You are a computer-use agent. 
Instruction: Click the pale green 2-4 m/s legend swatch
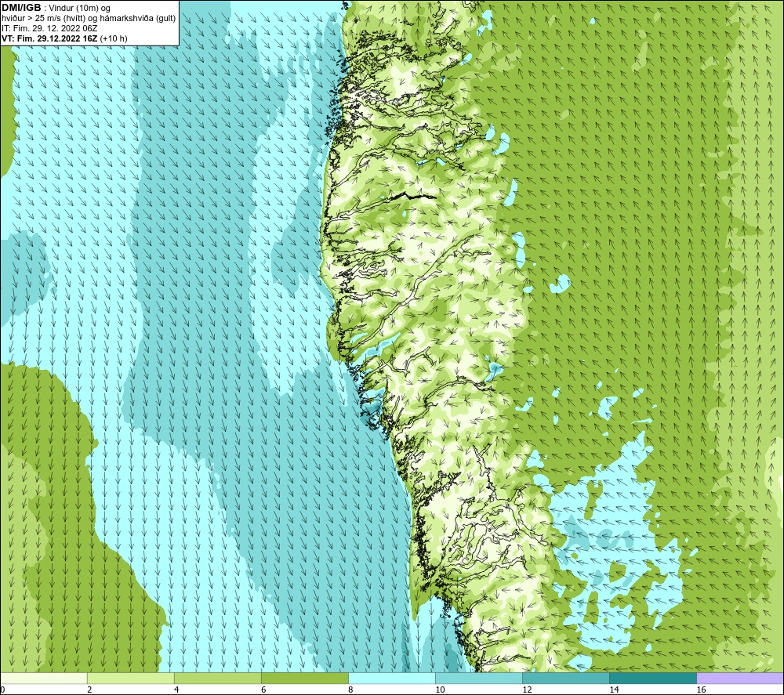tap(131, 679)
